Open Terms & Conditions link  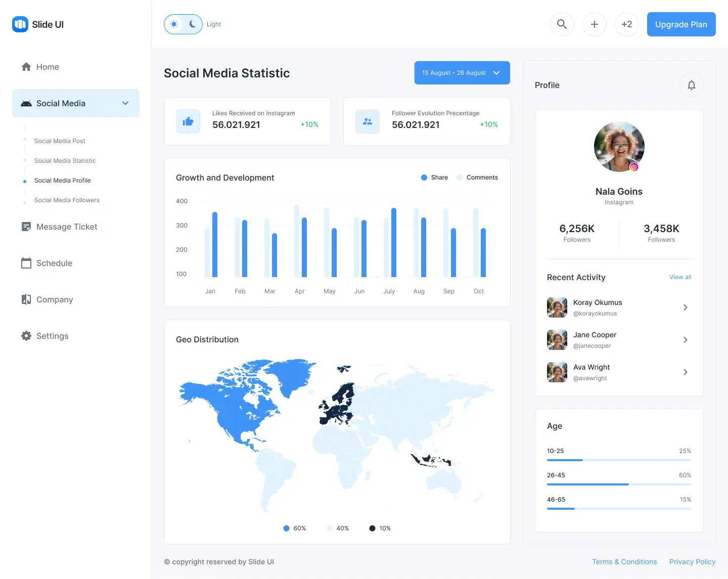[624, 562]
